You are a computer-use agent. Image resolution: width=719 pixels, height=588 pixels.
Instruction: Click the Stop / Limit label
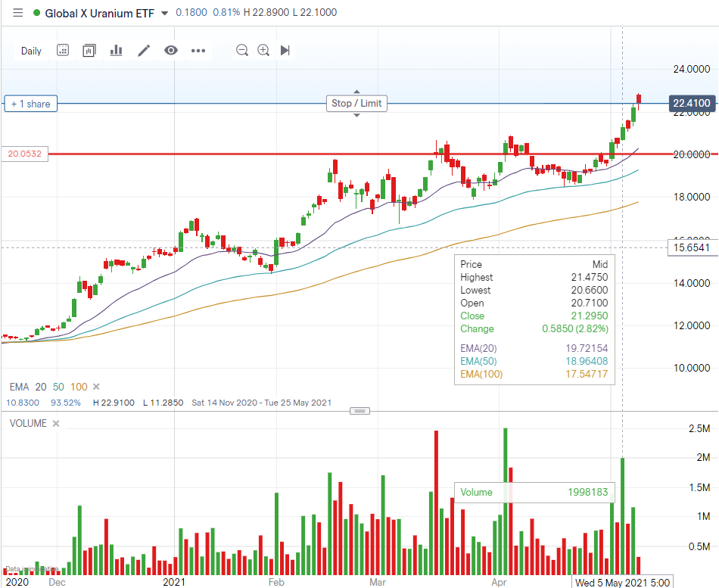point(356,103)
